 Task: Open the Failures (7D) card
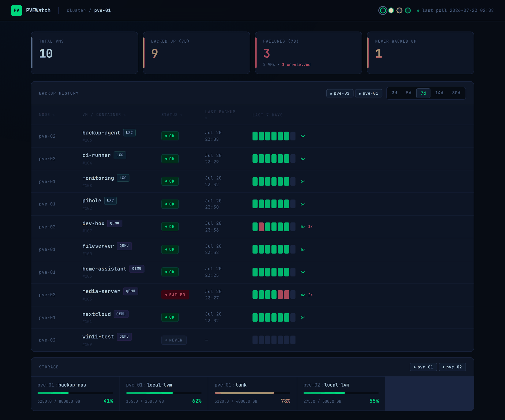click(x=308, y=53)
